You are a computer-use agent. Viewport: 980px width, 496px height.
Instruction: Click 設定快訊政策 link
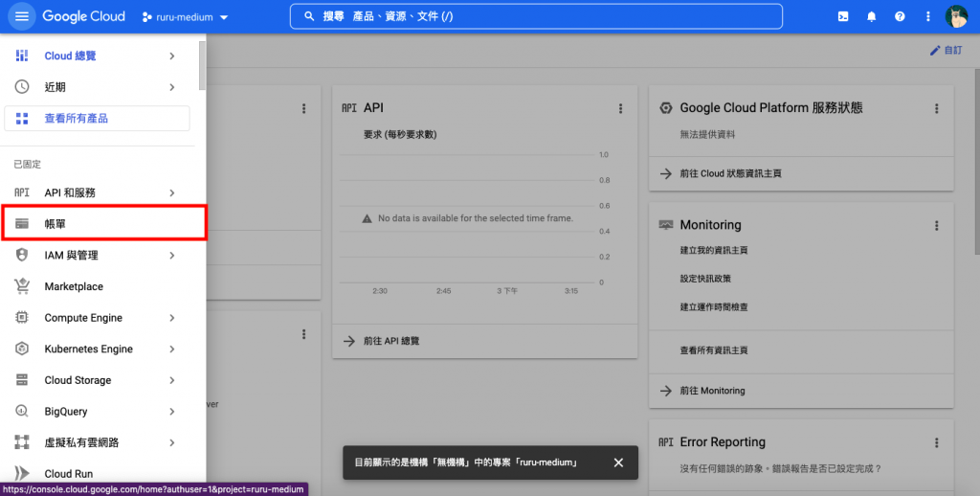[705, 279]
